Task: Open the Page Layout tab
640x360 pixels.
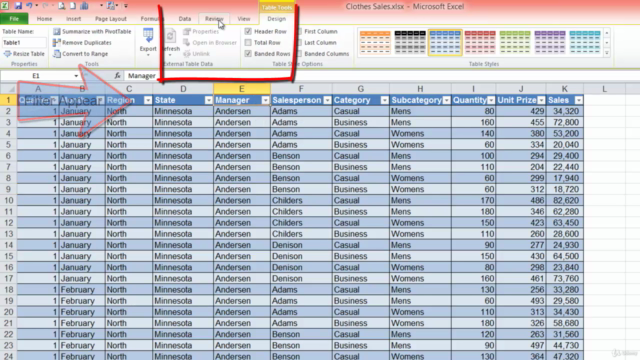Action: (x=111, y=19)
